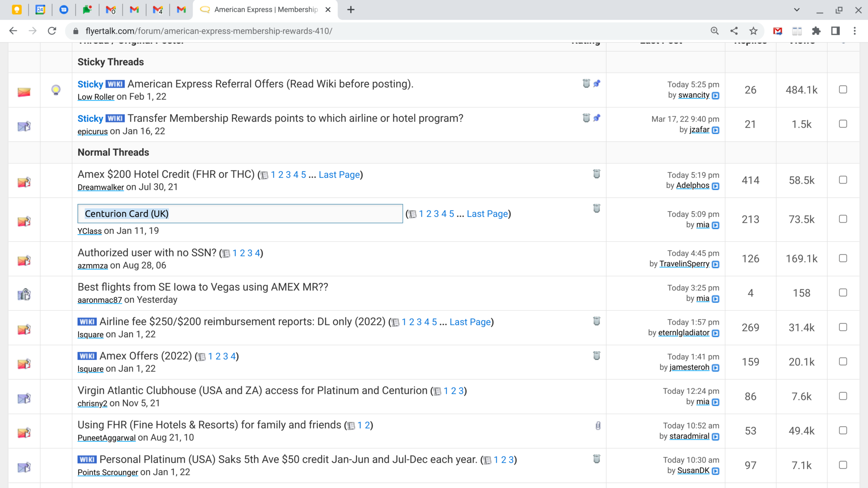Open the Chrome three-dot menu
Image resolution: width=868 pixels, height=488 pixels.
[x=855, y=31]
